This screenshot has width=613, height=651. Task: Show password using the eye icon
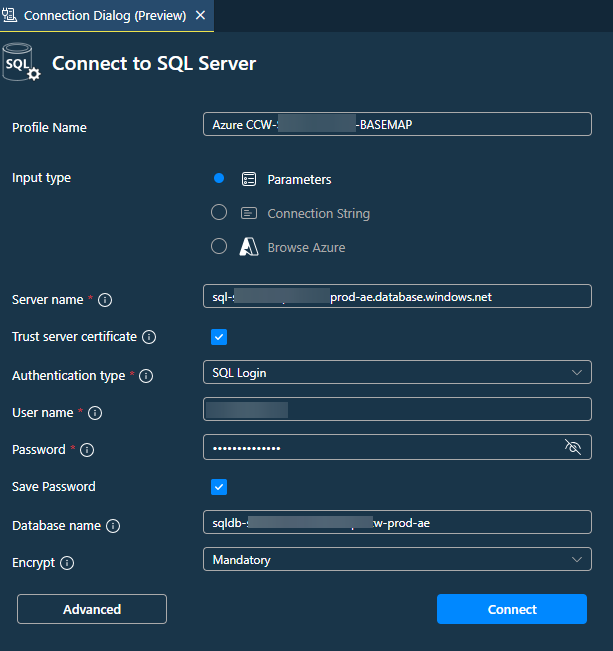(x=573, y=447)
